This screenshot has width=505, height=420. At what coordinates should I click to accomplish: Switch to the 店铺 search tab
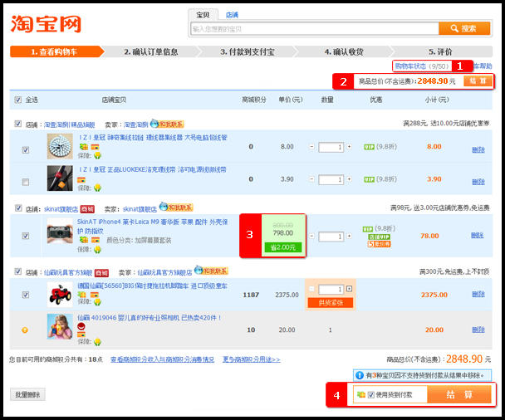(x=232, y=15)
